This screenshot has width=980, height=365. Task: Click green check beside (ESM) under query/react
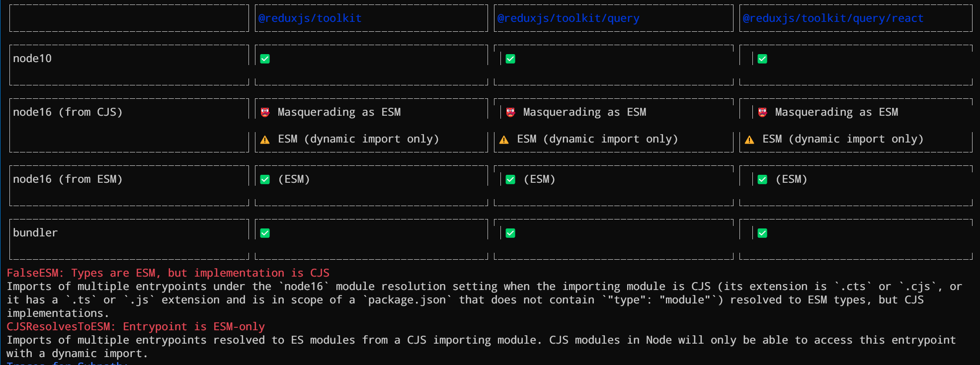coord(762,179)
